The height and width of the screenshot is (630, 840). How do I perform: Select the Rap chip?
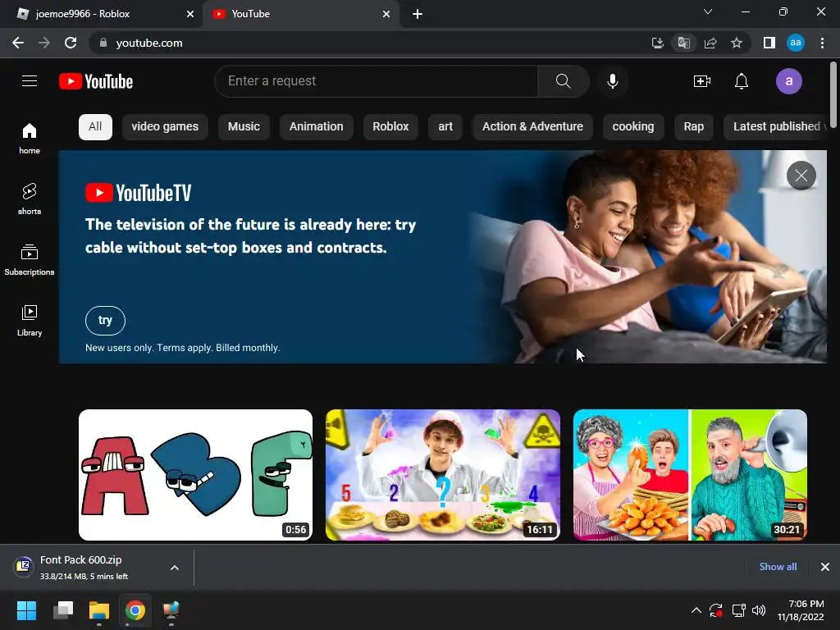[694, 127]
